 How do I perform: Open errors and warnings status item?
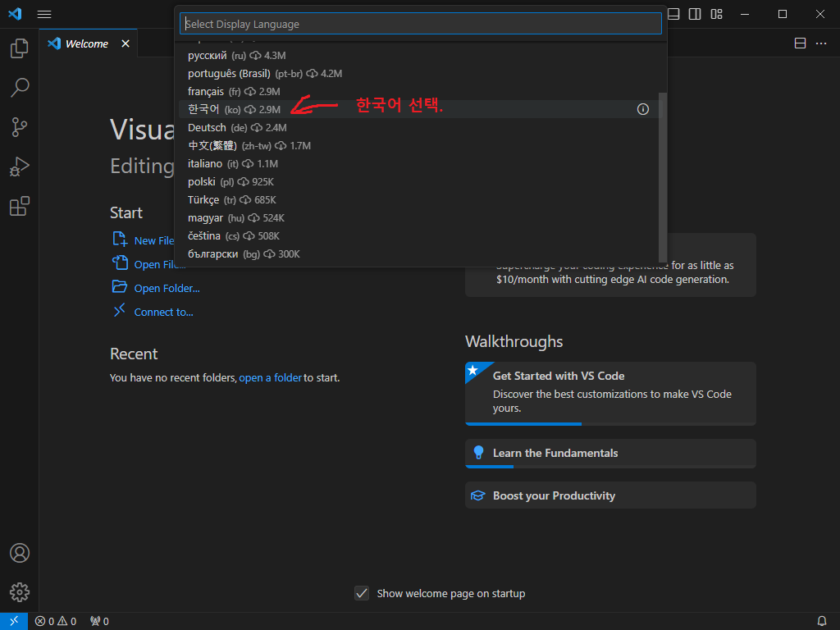[56, 621]
